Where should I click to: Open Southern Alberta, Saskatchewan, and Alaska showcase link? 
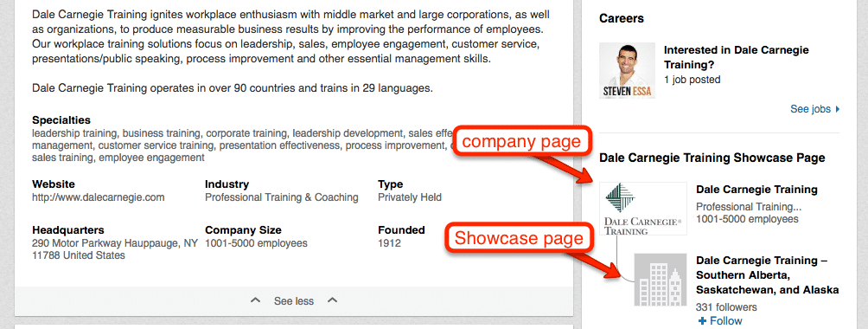coord(767,275)
